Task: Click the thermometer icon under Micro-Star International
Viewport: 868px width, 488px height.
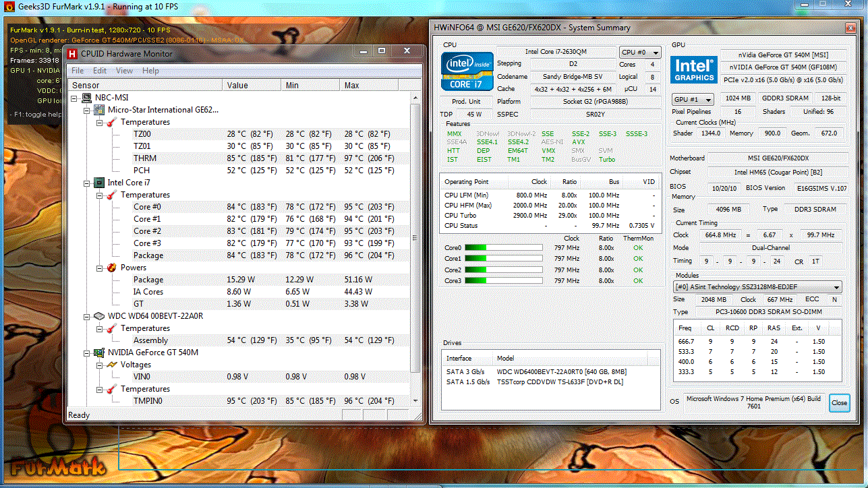Action: point(112,122)
